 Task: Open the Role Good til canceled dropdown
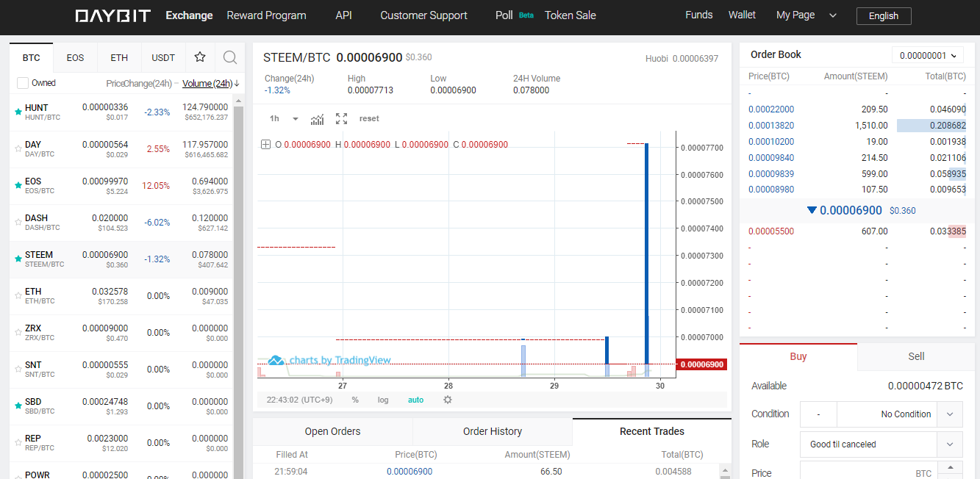881,444
